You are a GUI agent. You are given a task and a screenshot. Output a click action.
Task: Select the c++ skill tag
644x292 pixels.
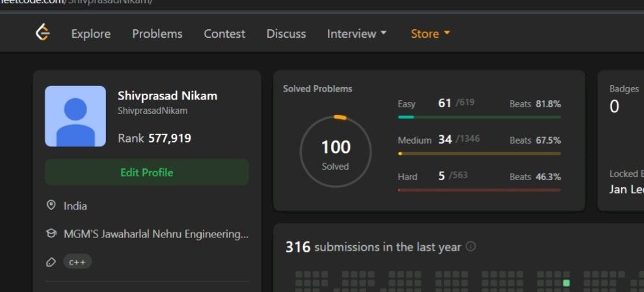click(x=77, y=262)
